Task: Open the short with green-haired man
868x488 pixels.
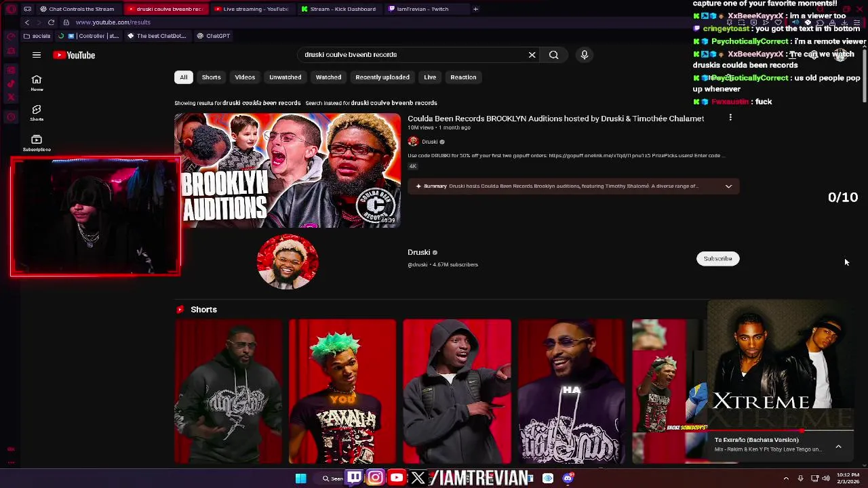Action: click(x=342, y=391)
